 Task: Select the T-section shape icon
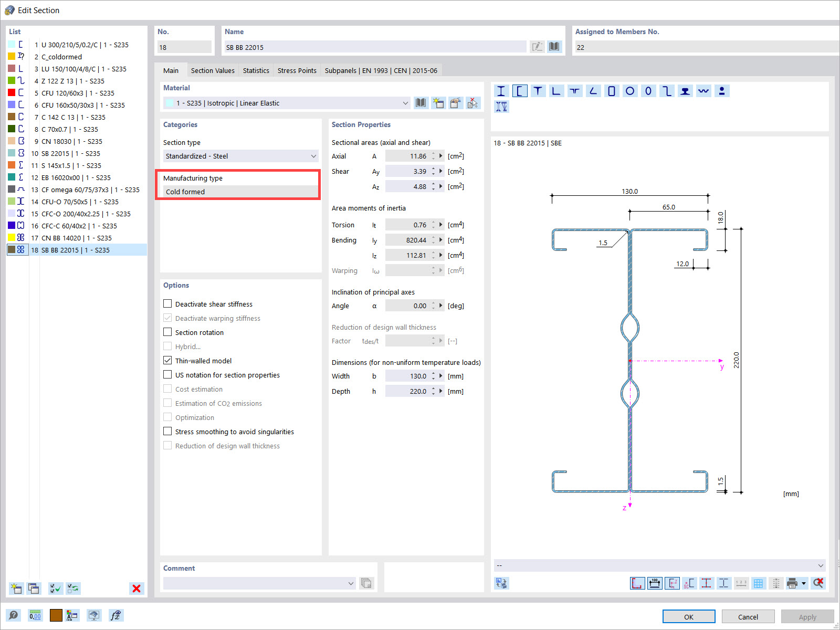pos(538,91)
